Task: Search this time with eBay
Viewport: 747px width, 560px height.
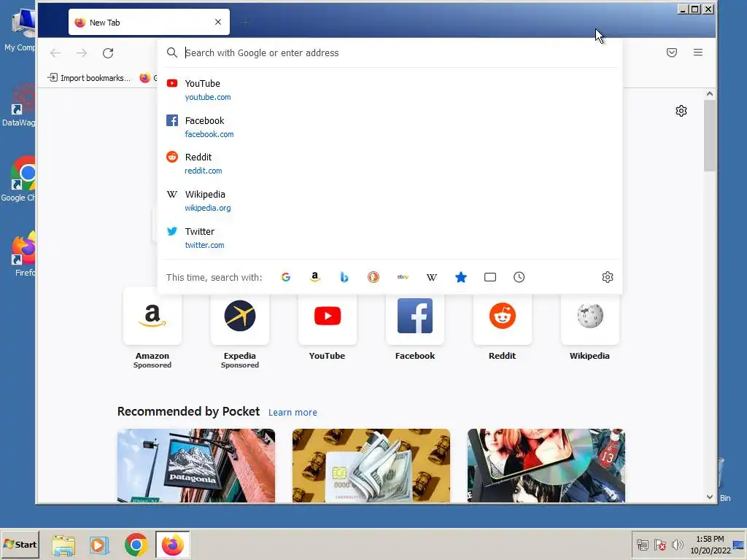Action: (403, 277)
